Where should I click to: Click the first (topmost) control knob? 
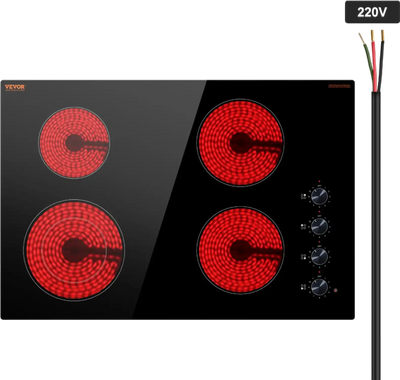319,196
